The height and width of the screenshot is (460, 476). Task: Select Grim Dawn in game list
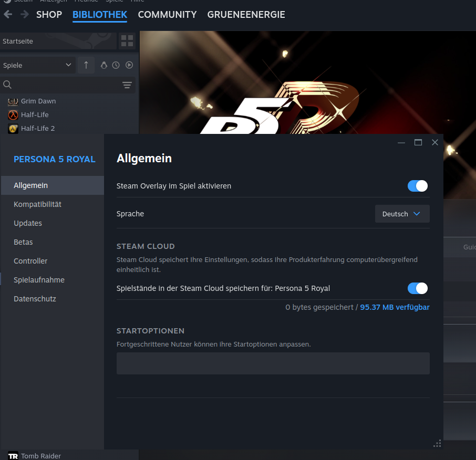(38, 101)
